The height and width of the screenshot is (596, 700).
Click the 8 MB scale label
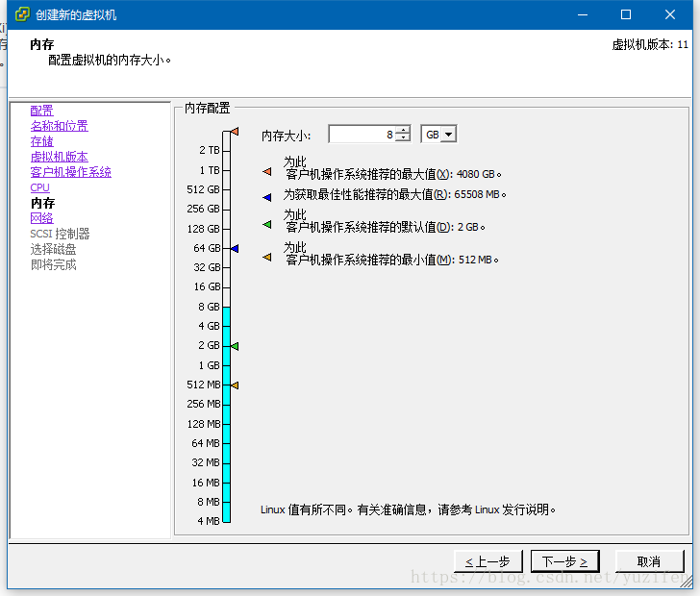209,502
